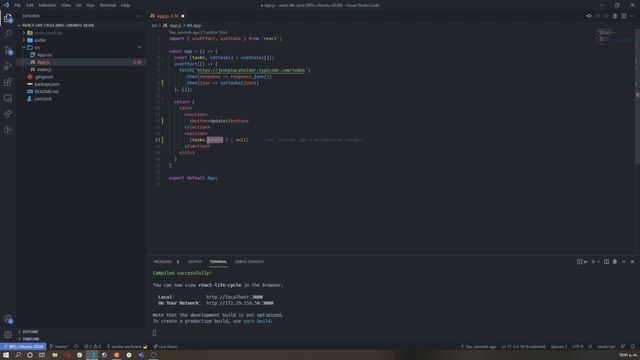This screenshot has width=640, height=360.
Task: Click the synchronize changes icon in status bar
Action: point(76,347)
